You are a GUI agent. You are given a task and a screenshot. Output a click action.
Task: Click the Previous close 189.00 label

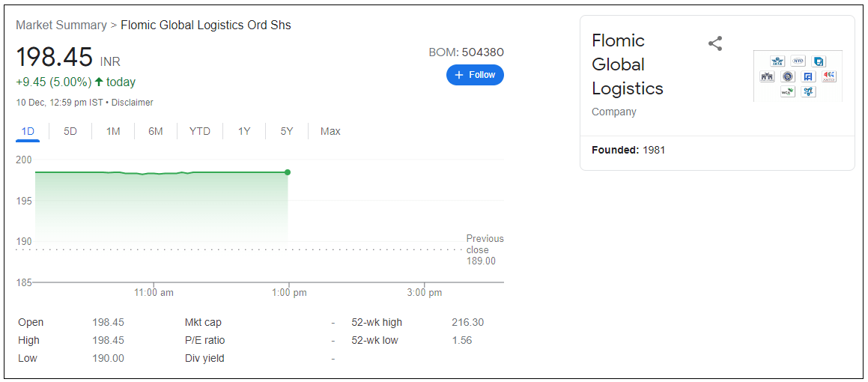(485, 249)
